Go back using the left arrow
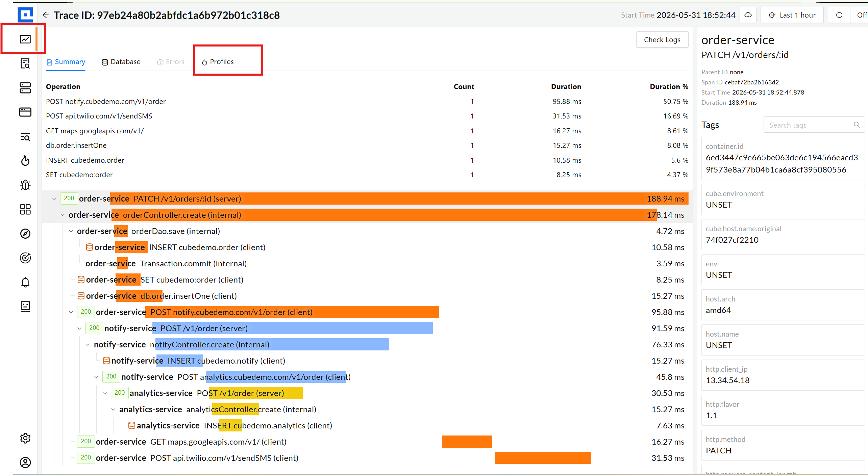Viewport: 868px width, 475px height. (46, 15)
